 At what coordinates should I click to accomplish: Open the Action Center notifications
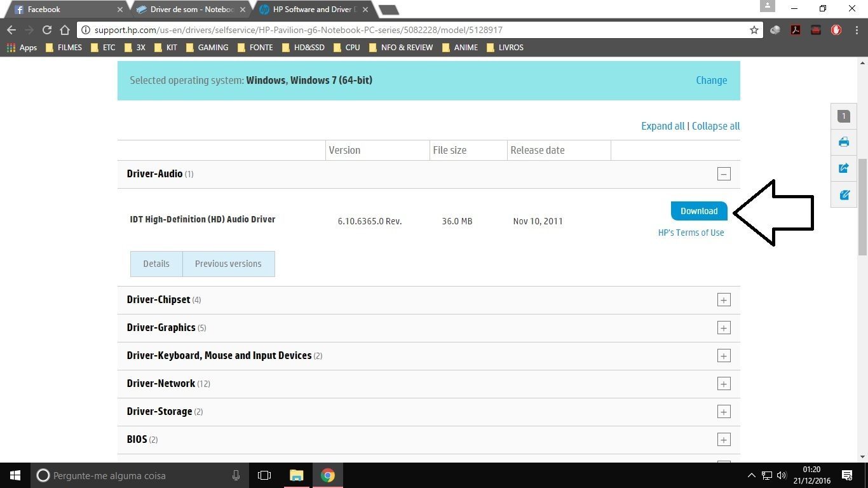pyautogui.click(x=847, y=475)
